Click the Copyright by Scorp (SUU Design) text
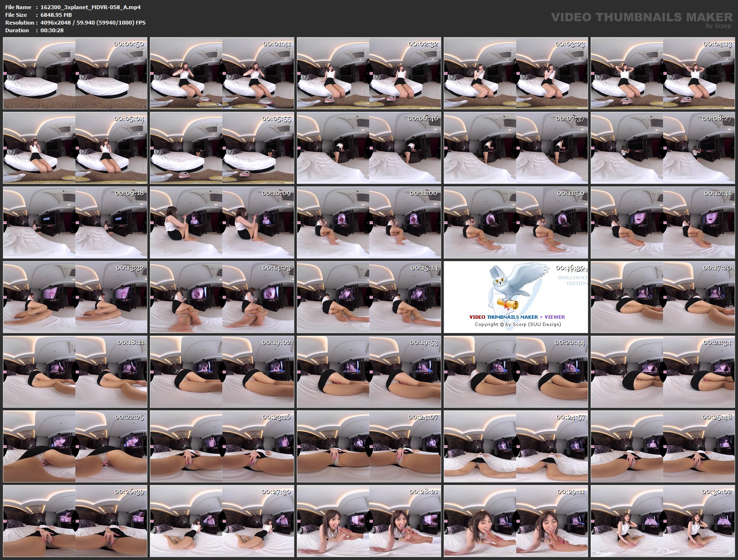This screenshot has height=560, width=738. click(517, 324)
